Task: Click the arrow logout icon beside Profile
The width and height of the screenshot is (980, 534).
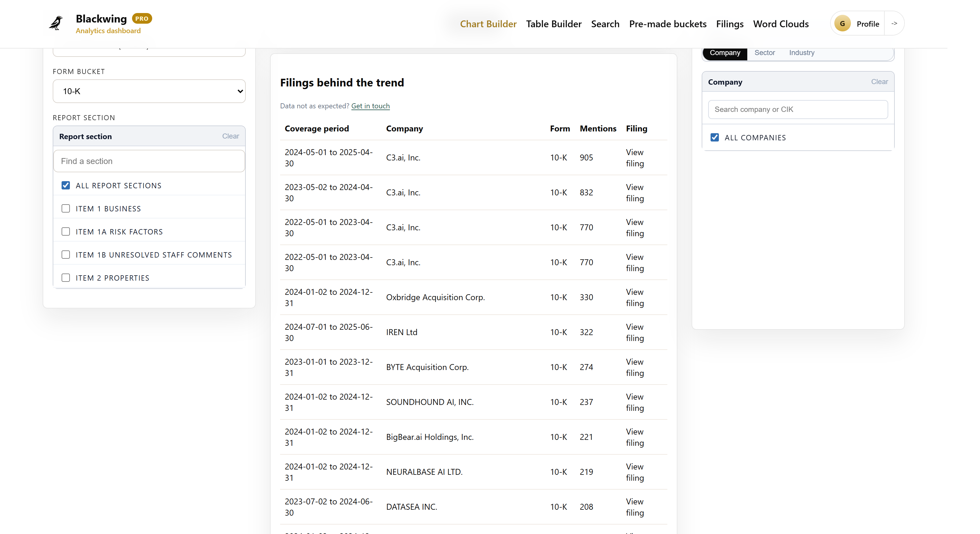Action: (894, 24)
